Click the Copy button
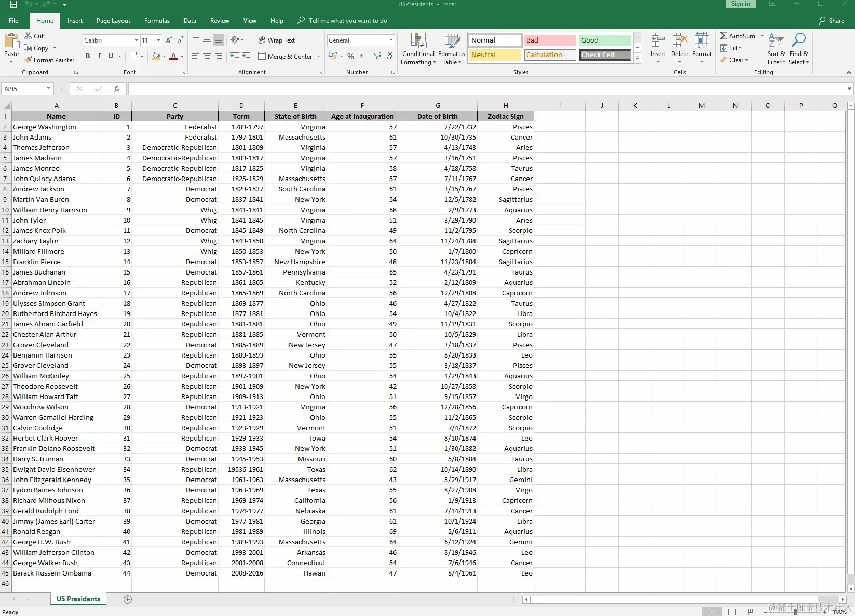 pos(36,48)
